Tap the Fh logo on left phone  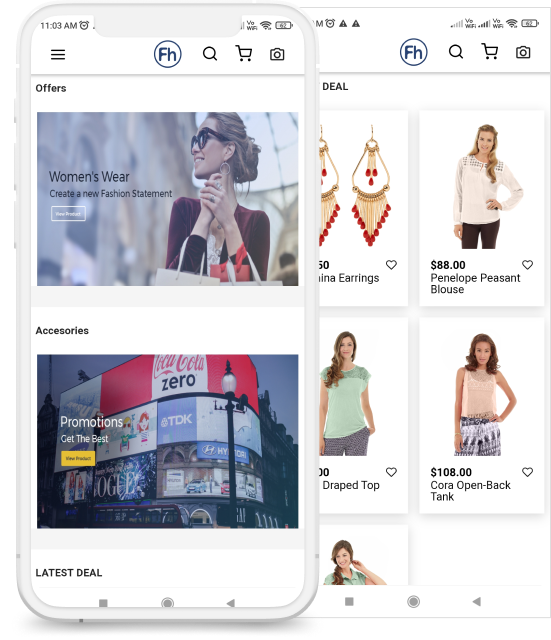pyautogui.click(x=167, y=54)
